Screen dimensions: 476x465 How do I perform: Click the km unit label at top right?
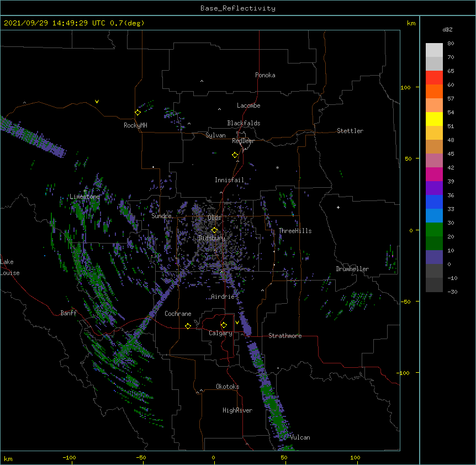(x=411, y=23)
